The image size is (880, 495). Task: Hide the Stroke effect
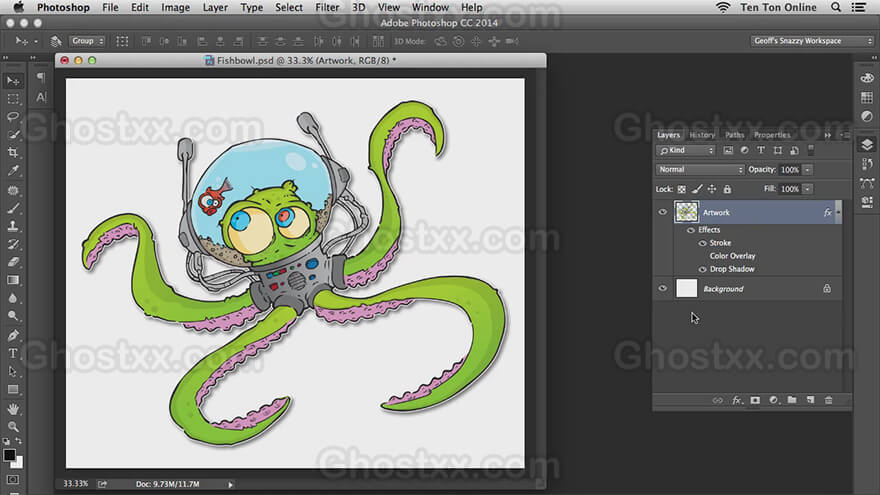click(x=702, y=243)
